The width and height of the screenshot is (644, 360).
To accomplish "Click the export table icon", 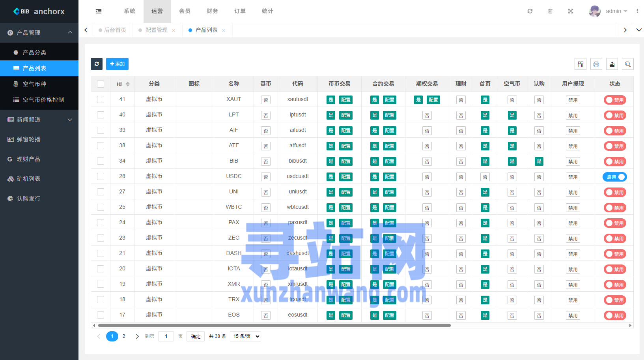I will coord(612,64).
